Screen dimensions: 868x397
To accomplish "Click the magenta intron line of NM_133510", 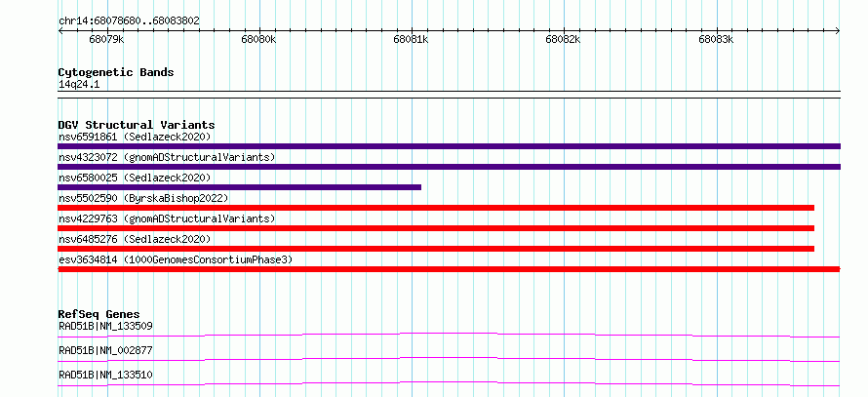I will tap(449, 382).
